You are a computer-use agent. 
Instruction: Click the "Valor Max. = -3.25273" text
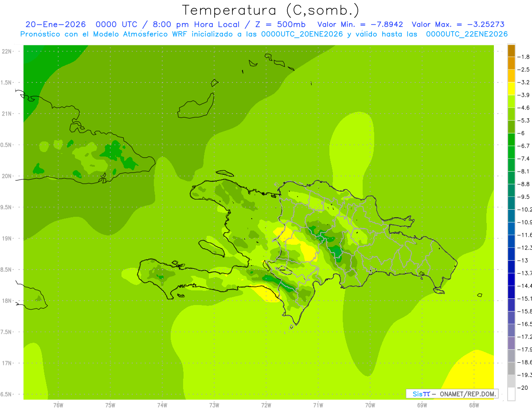pyautogui.click(x=458, y=24)
